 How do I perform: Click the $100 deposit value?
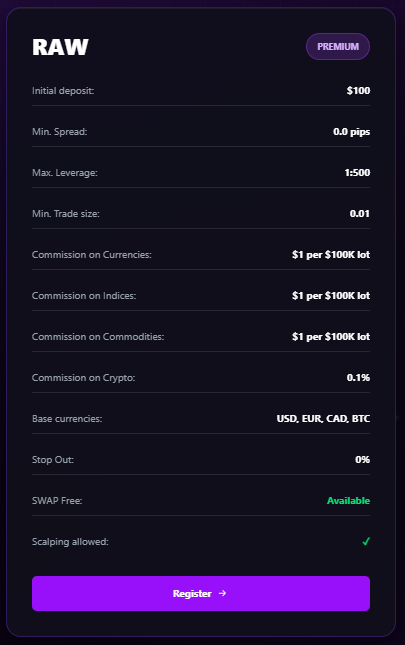click(x=358, y=90)
